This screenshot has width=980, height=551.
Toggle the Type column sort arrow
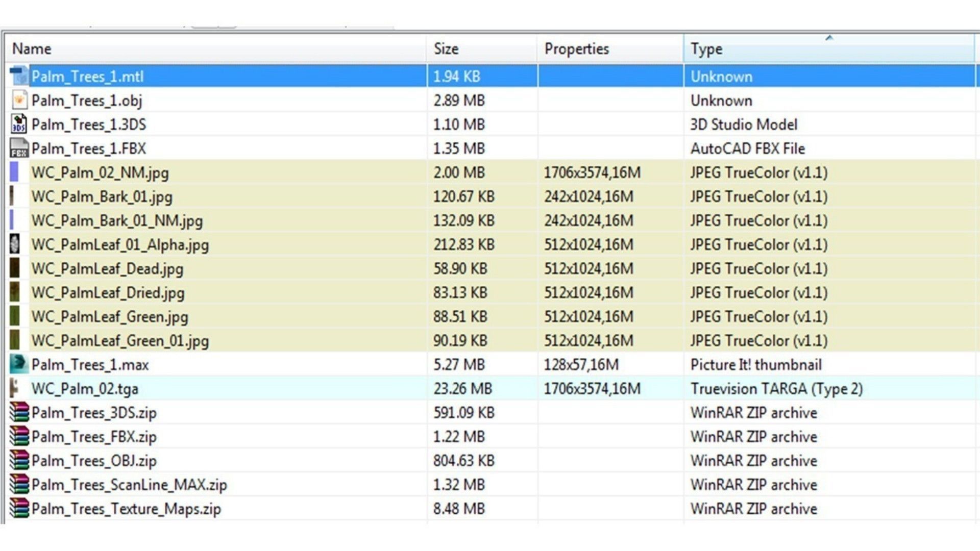pos(829,38)
